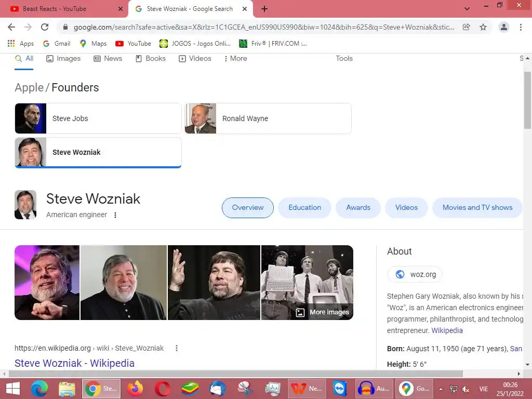Bookmark this page with star icon
Image resolution: width=532 pixels, height=399 pixels.
click(483, 27)
